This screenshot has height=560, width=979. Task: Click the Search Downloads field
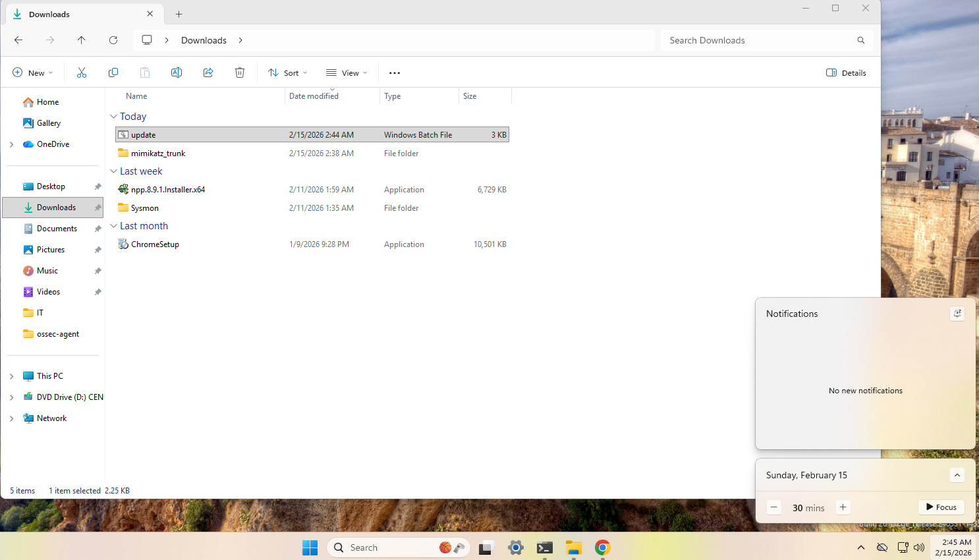[x=758, y=40]
